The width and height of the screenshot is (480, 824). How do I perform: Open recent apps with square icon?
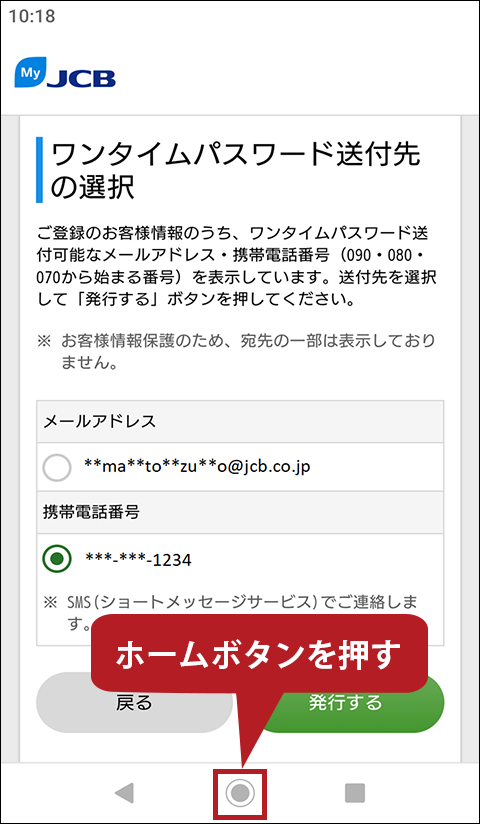pyautogui.click(x=355, y=793)
